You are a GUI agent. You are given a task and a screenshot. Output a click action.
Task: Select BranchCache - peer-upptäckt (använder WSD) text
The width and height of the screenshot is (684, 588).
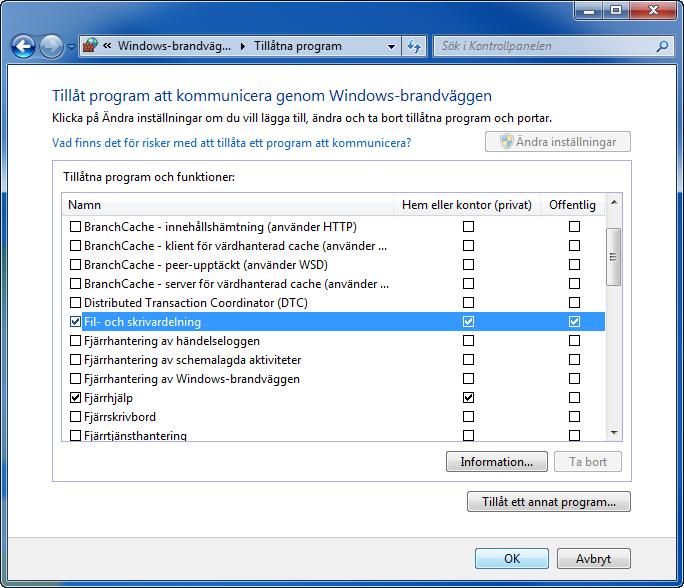[x=206, y=265]
